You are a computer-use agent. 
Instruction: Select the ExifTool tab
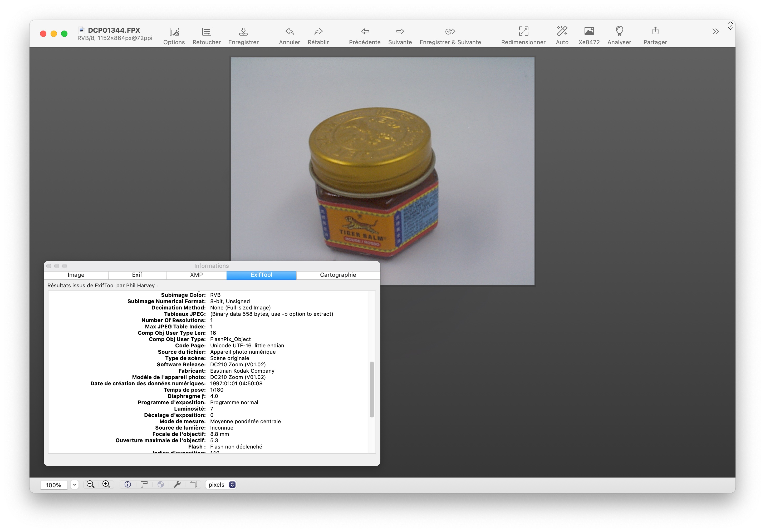[x=261, y=275]
